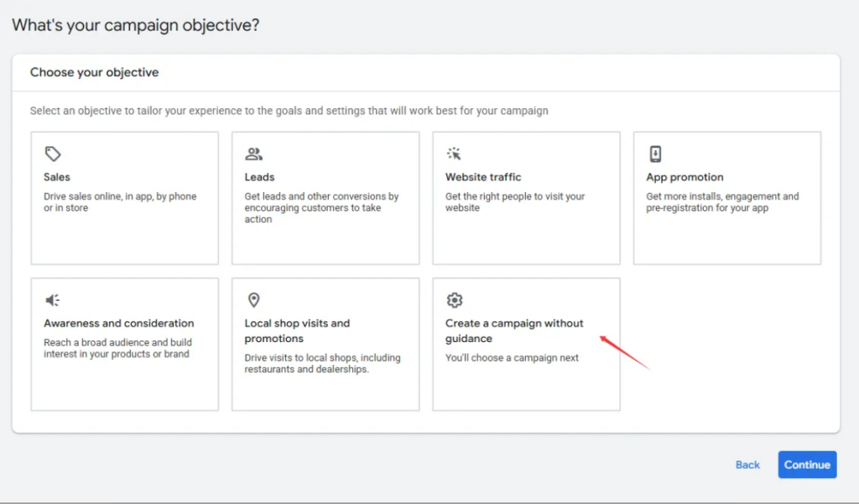Click the Leads people icon
The image size is (859, 504).
[x=253, y=154]
